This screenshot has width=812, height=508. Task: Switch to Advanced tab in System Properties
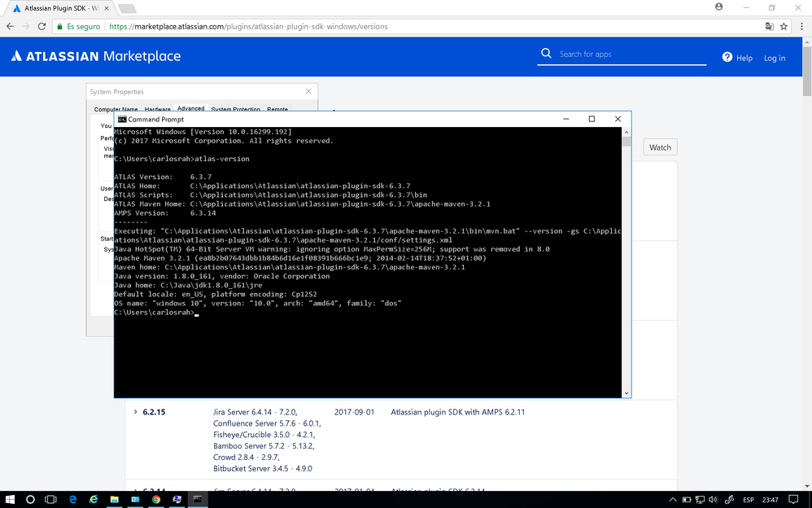coord(190,107)
